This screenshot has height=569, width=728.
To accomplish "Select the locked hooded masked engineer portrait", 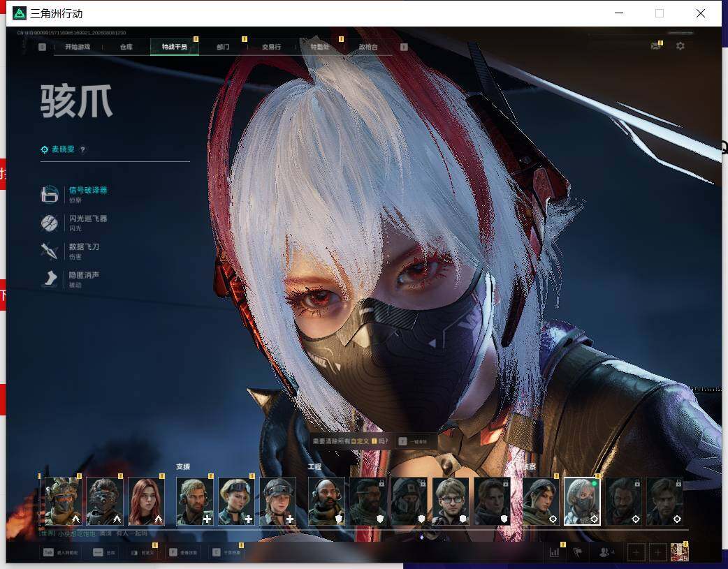I will [409, 501].
